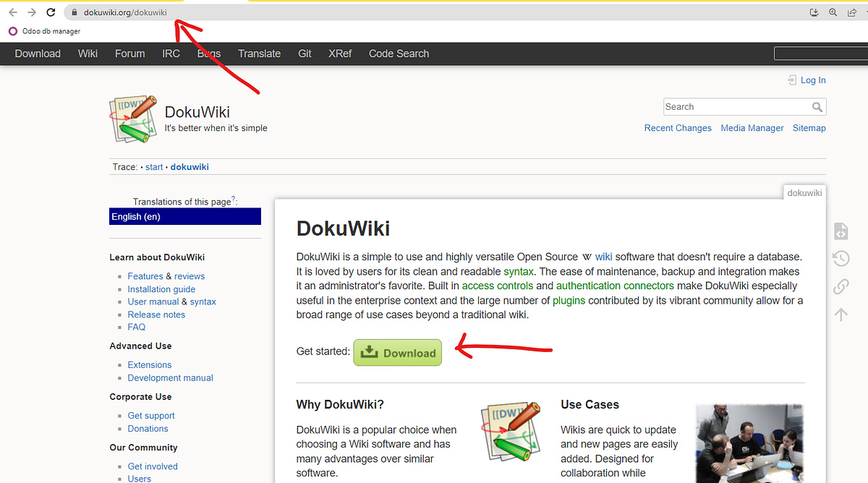Open Download in the top black menu
The image size is (868, 483).
[x=38, y=54]
